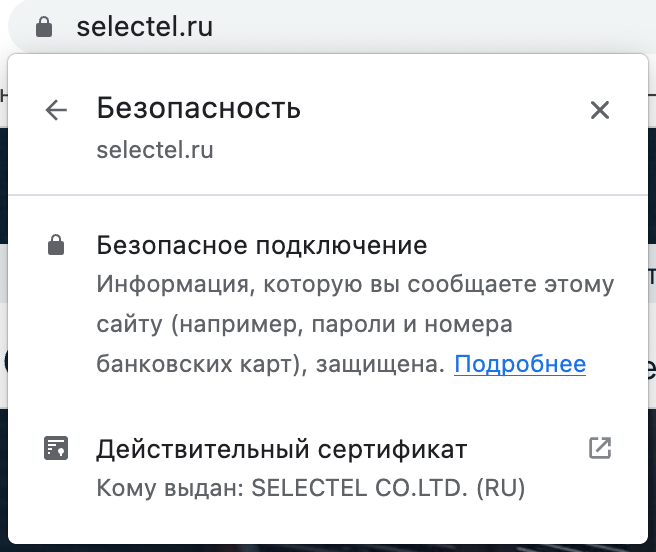Image resolution: width=656 pixels, height=552 pixels.
Task: Close the security popup with the X
Action: point(599,110)
